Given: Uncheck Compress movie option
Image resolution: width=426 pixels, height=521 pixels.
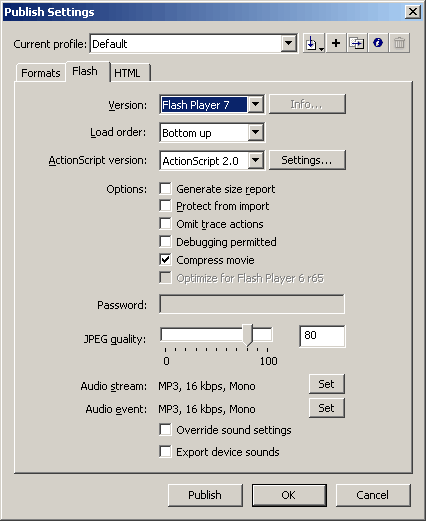Looking at the screenshot, I should pyautogui.click(x=165, y=260).
